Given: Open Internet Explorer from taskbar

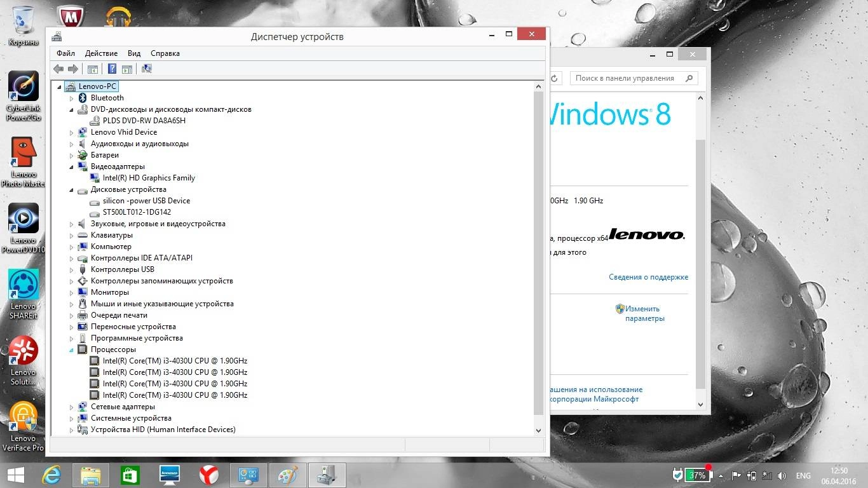Looking at the screenshot, I should (x=51, y=475).
